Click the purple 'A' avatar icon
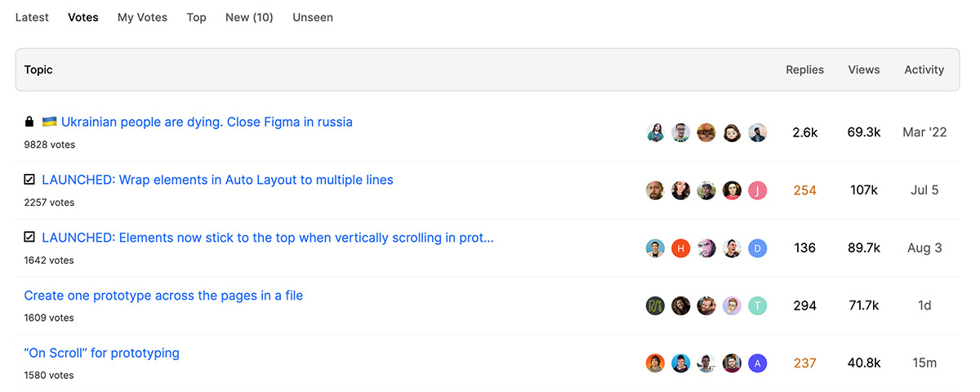This screenshot has height=392, width=980. [x=758, y=363]
